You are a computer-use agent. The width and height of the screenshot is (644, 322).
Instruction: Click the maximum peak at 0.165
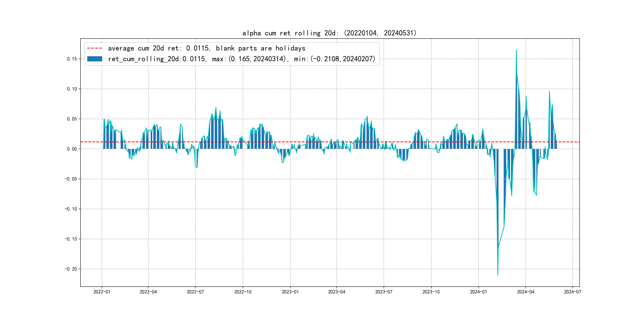516,50
